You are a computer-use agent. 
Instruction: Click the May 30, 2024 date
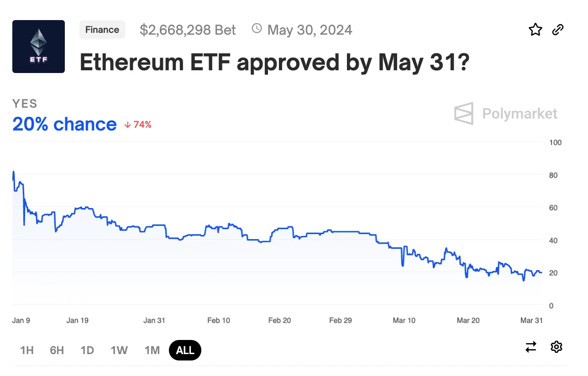[x=310, y=30]
